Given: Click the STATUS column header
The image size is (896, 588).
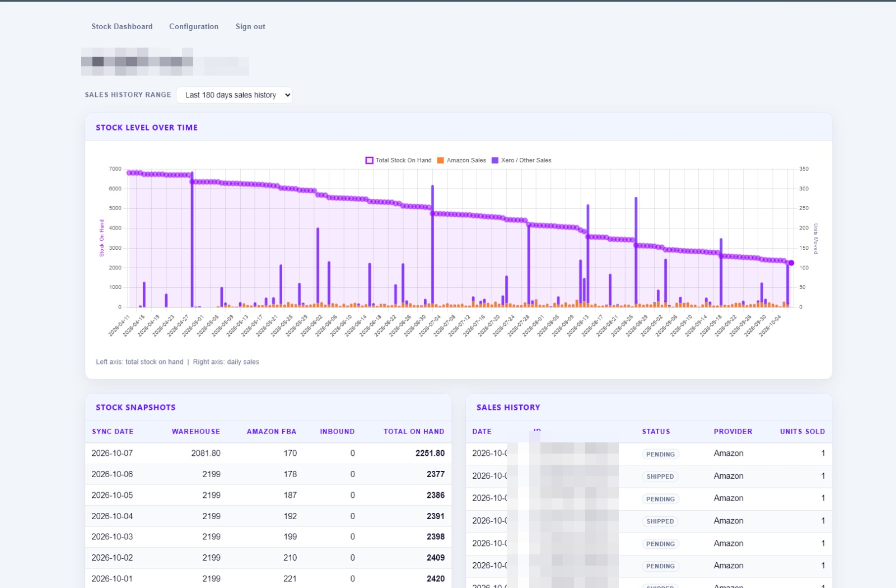Looking at the screenshot, I should (656, 432).
